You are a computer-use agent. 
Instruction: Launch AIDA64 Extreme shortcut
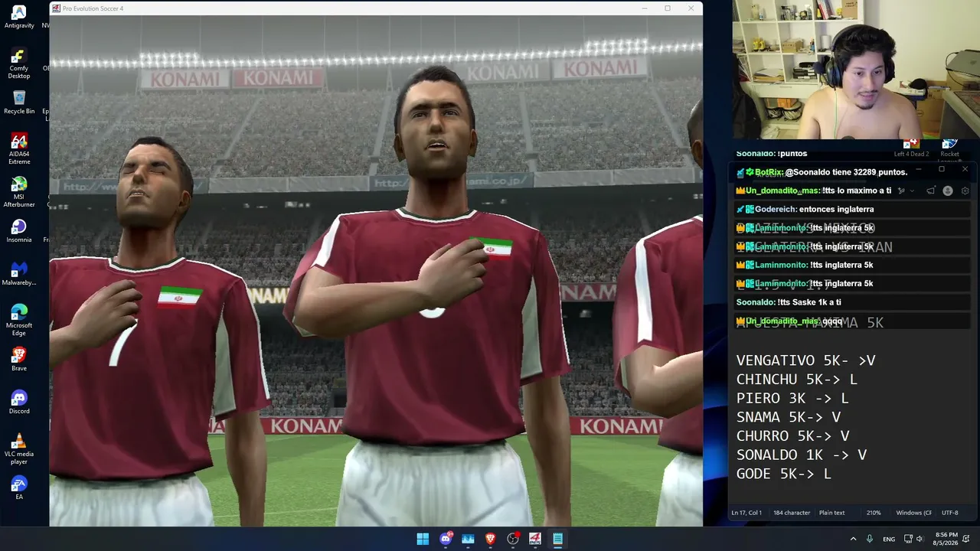[19, 149]
